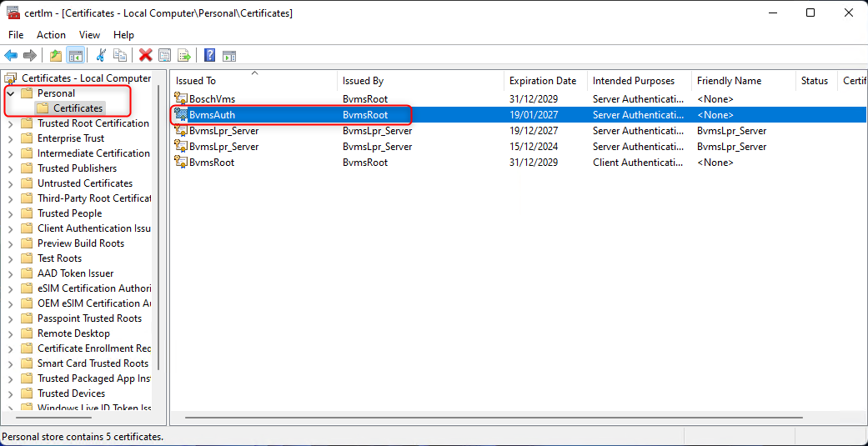Screen dimensions: 868x446
Task: Open Properties from the toolbar icon
Action: pyautogui.click(x=165, y=55)
